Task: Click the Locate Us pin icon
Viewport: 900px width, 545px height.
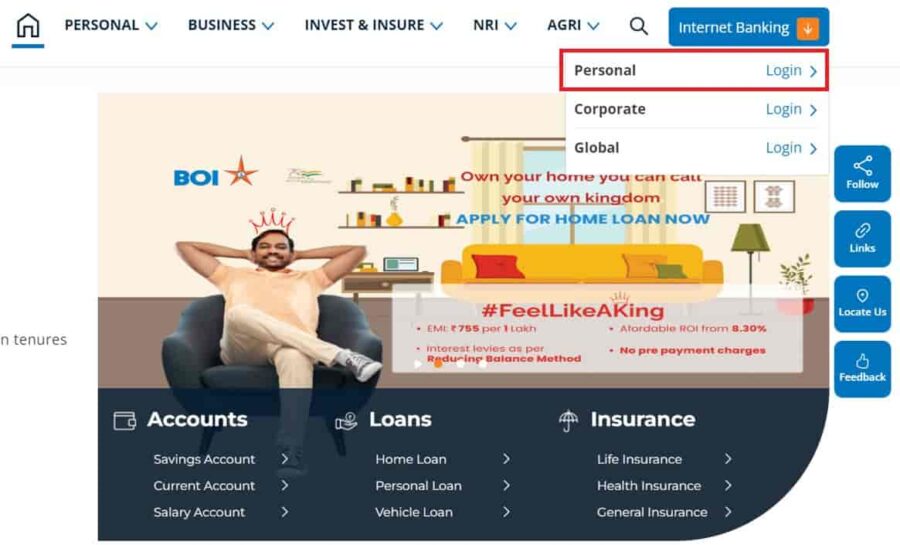Action: (x=862, y=295)
